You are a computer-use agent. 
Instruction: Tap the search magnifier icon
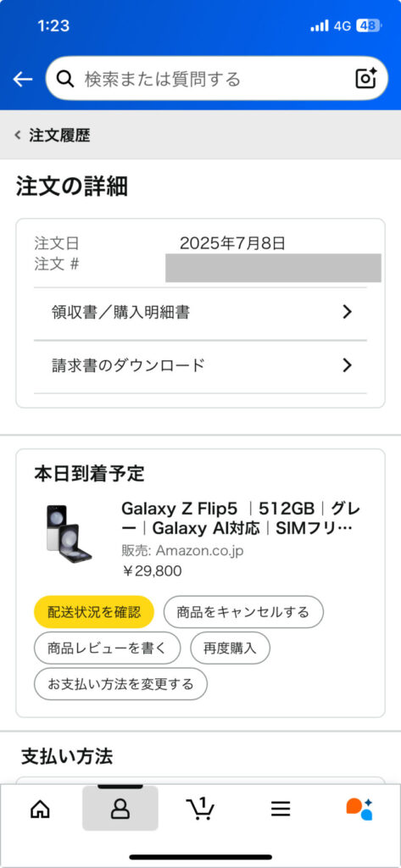click(x=65, y=79)
